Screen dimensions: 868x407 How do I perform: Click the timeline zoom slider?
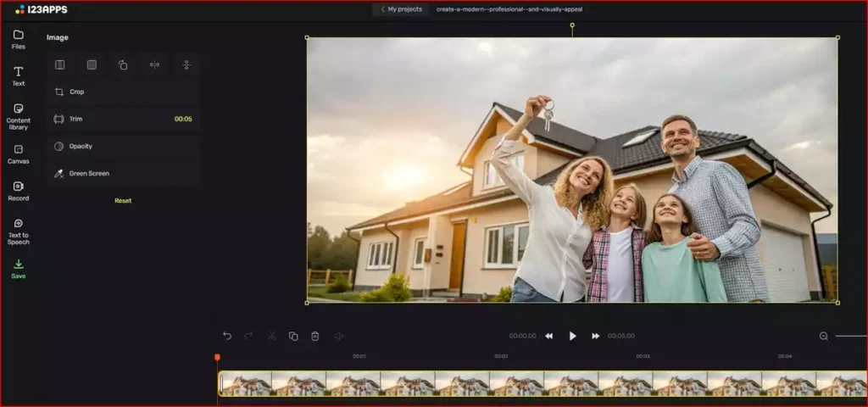[x=851, y=336]
